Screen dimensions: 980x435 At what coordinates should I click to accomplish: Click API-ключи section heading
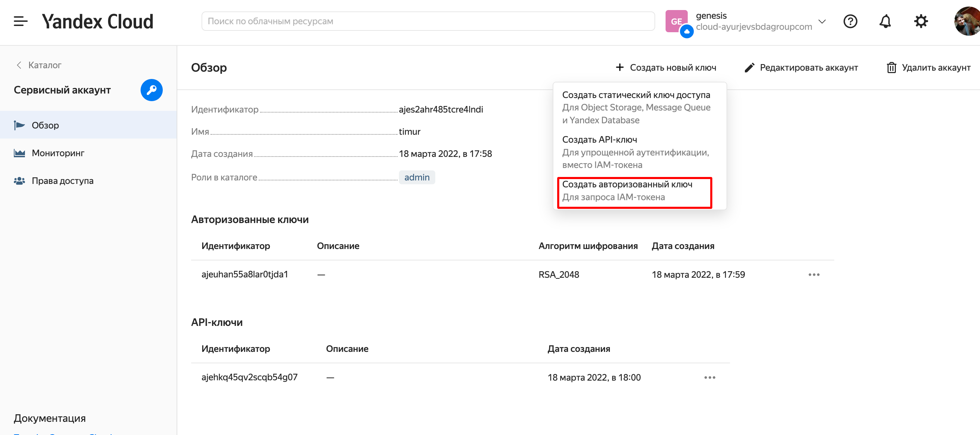point(216,322)
